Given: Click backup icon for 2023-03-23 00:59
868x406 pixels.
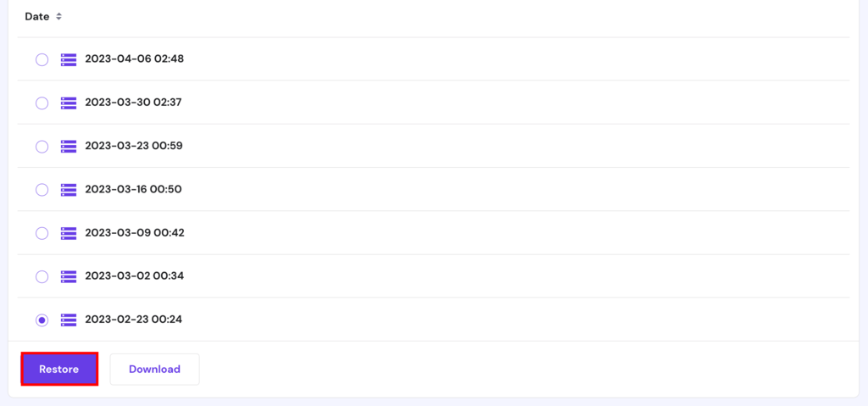Looking at the screenshot, I should [69, 147].
